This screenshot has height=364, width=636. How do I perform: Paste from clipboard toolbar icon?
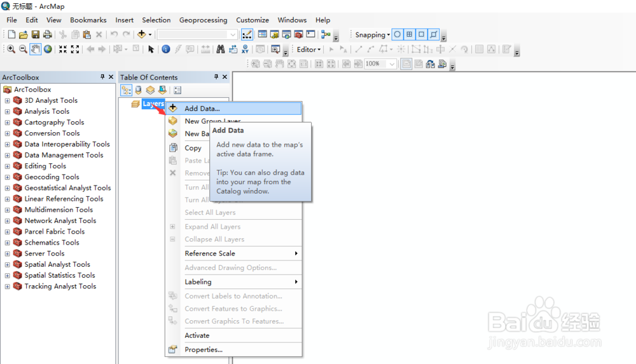click(x=86, y=34)
